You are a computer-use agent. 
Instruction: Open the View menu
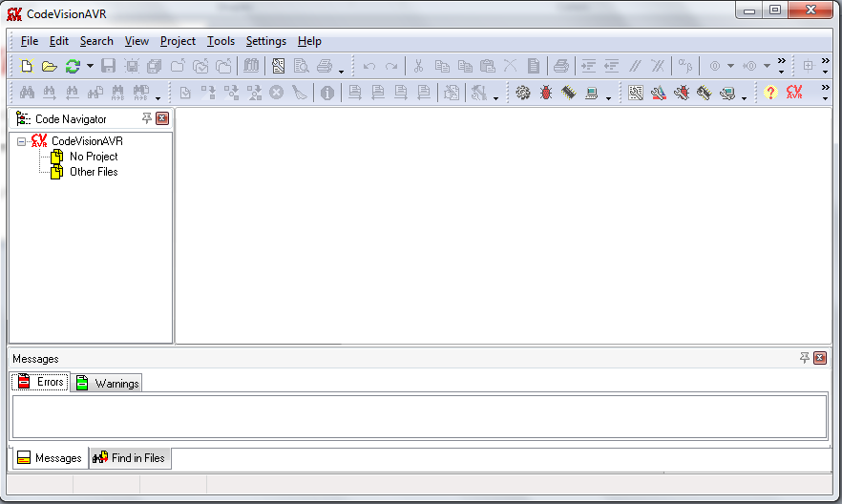pos(137,41)
